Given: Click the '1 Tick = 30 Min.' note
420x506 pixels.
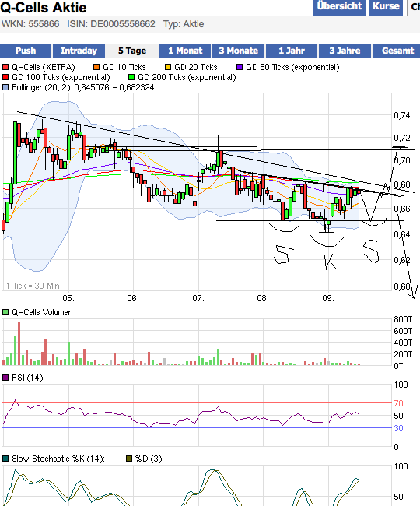Looking at the screenshot, I should [34, 286].
